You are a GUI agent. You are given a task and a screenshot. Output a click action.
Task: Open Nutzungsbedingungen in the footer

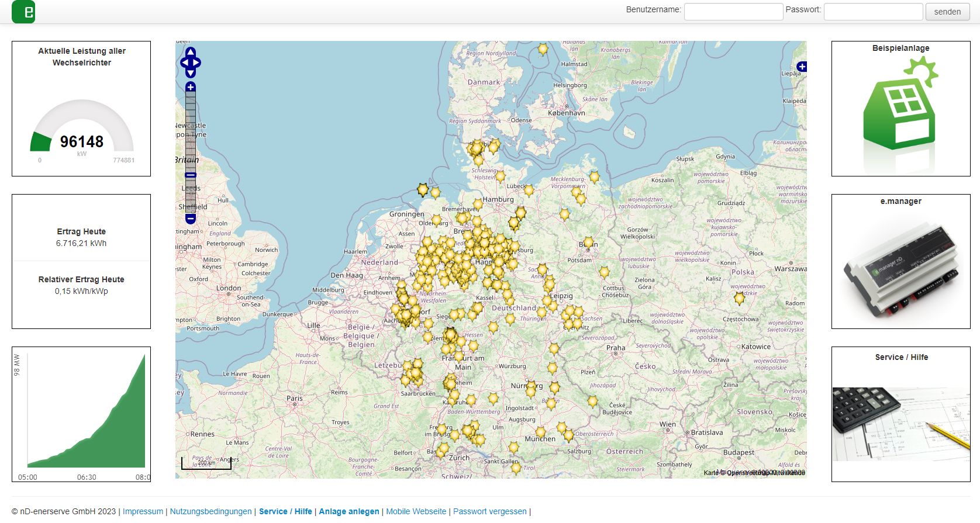(211, 511)
